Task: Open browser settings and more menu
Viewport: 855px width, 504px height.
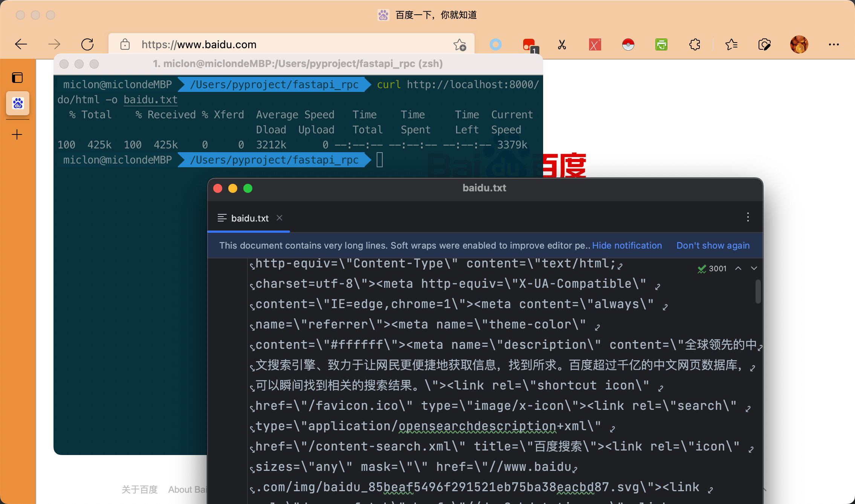Action: 834,45
